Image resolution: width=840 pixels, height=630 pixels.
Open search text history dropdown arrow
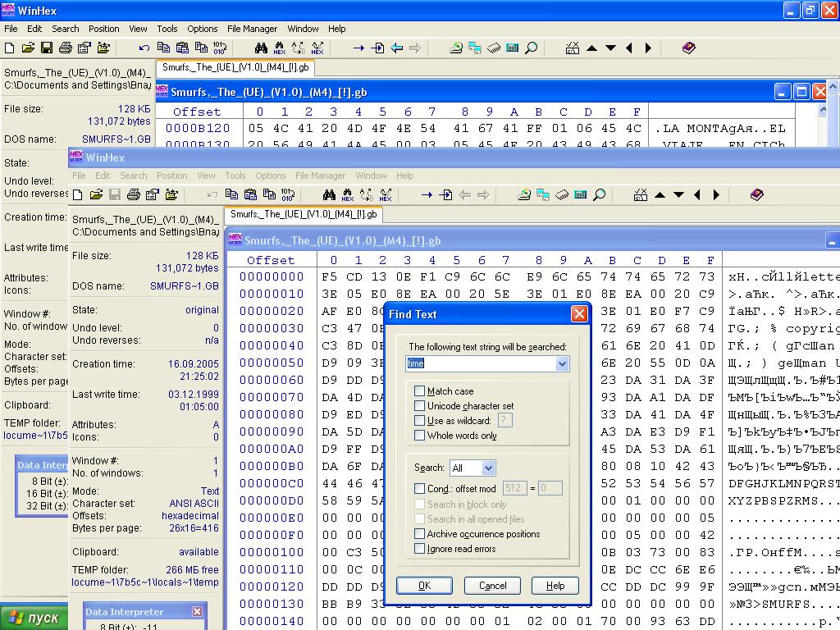click(561, 363)
